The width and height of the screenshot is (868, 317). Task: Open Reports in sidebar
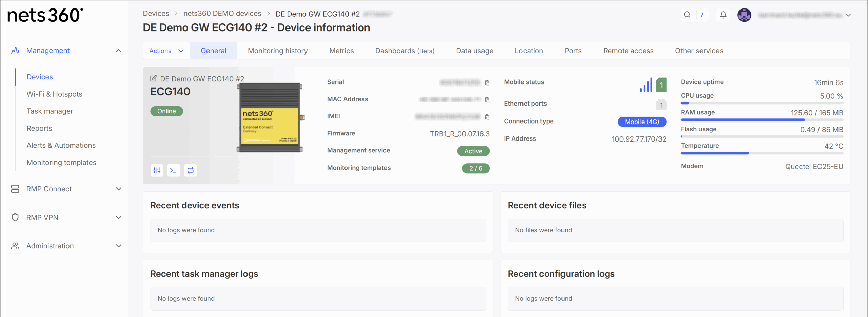[x=39, y=128]
